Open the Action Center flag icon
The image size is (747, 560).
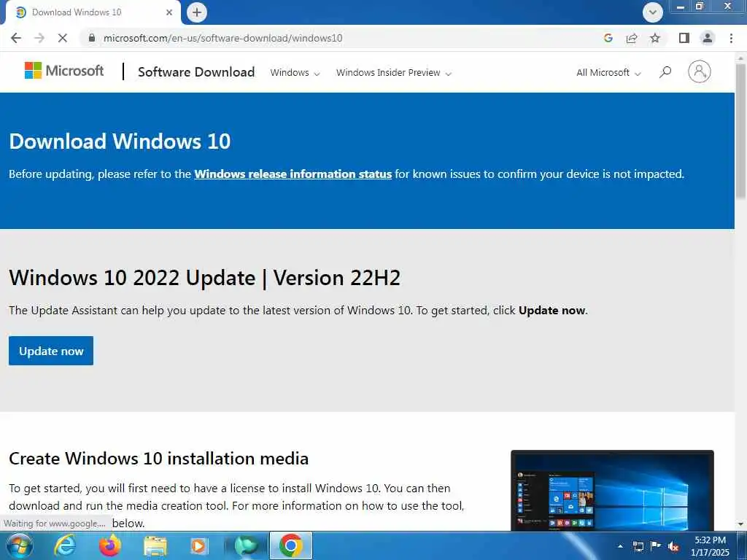[x=656, y=546]
